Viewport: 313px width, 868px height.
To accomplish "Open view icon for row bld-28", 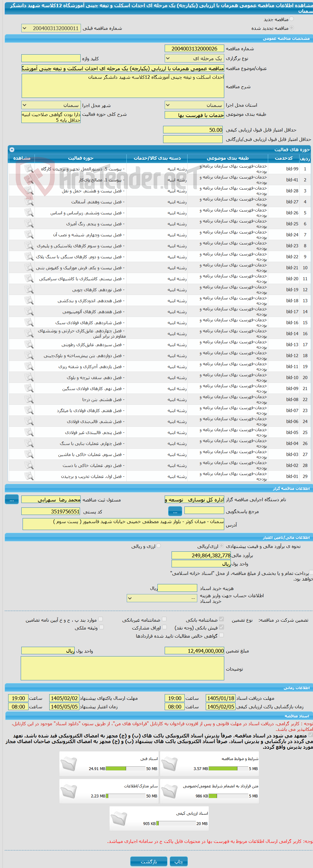I will pos(29,191).
